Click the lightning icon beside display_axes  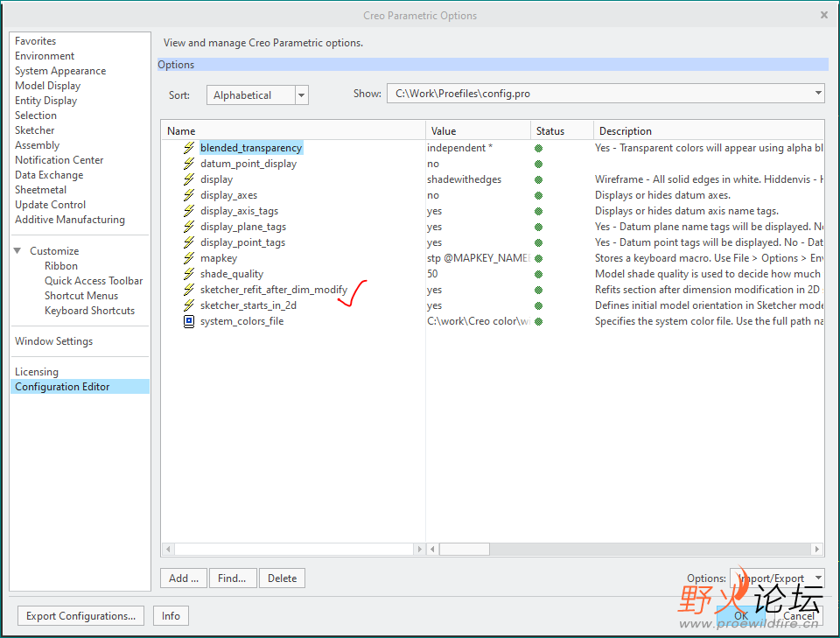point(189,195)
